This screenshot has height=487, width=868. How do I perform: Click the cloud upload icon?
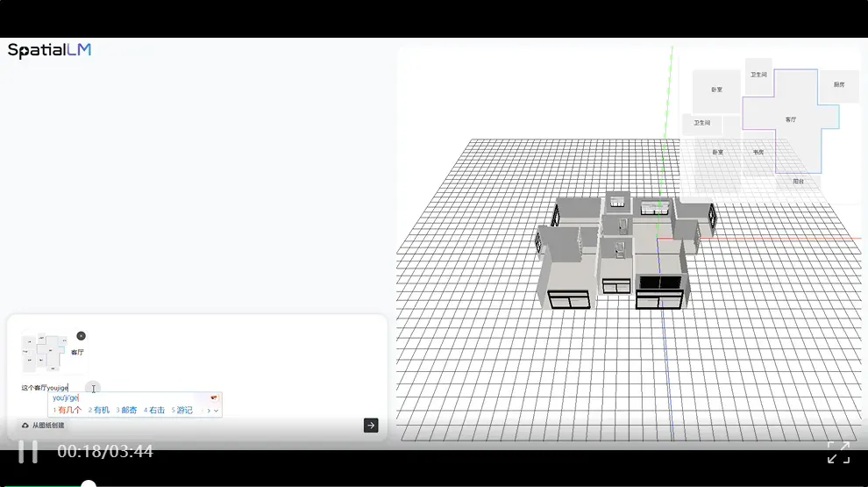(25, 426)
